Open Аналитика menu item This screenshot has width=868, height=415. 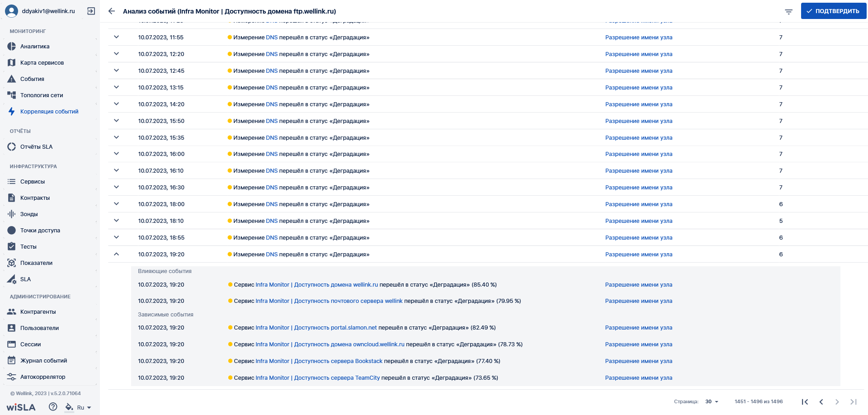coord(50,47)
